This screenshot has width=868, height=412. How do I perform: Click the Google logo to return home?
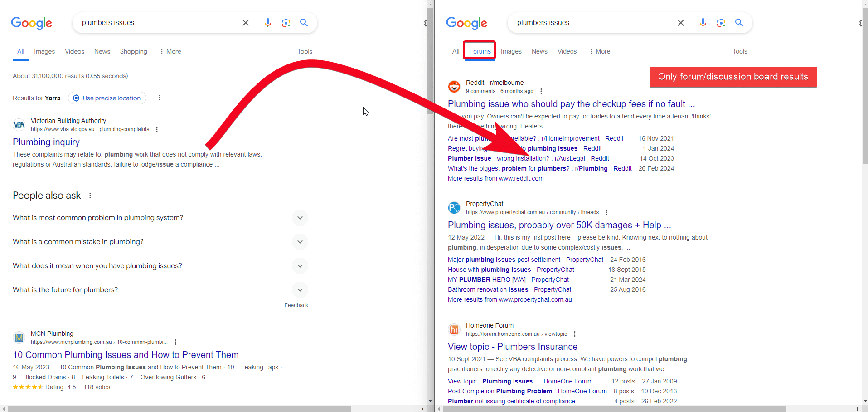(31, 23)
